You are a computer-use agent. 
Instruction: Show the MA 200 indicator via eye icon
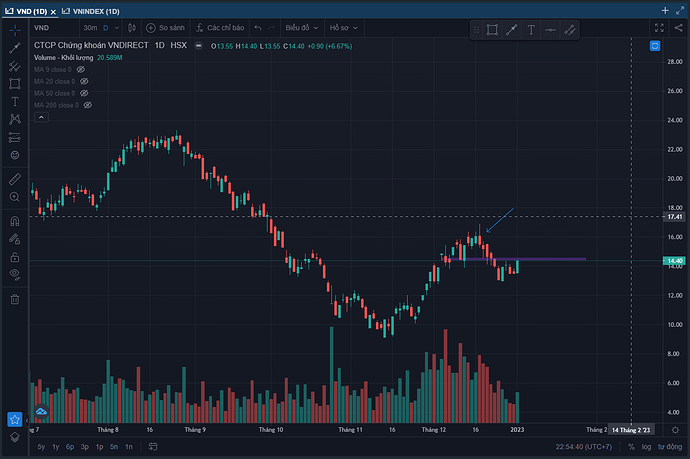click(x=89, y=105)
